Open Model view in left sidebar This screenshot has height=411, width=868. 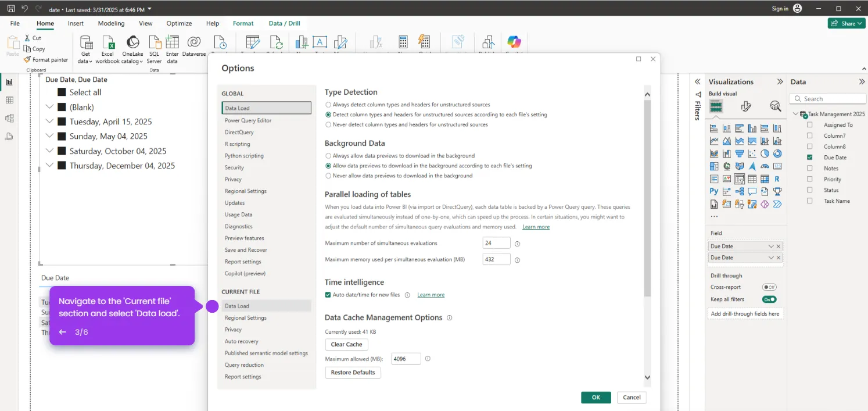pos(9,118)
